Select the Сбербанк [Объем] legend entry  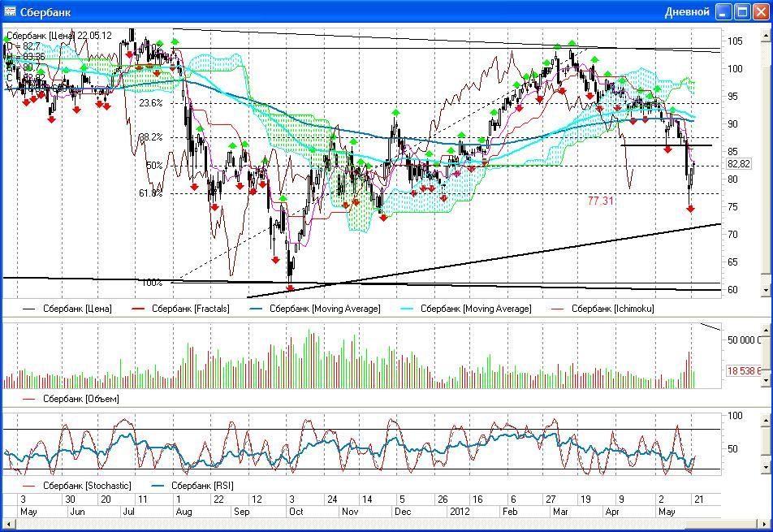coord(71,398)
